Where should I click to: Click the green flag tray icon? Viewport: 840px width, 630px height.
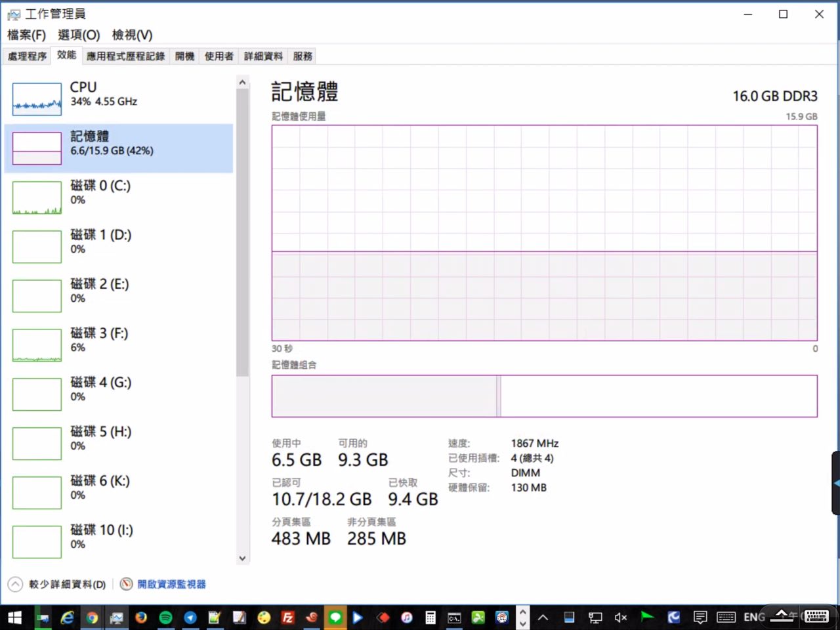648,616
